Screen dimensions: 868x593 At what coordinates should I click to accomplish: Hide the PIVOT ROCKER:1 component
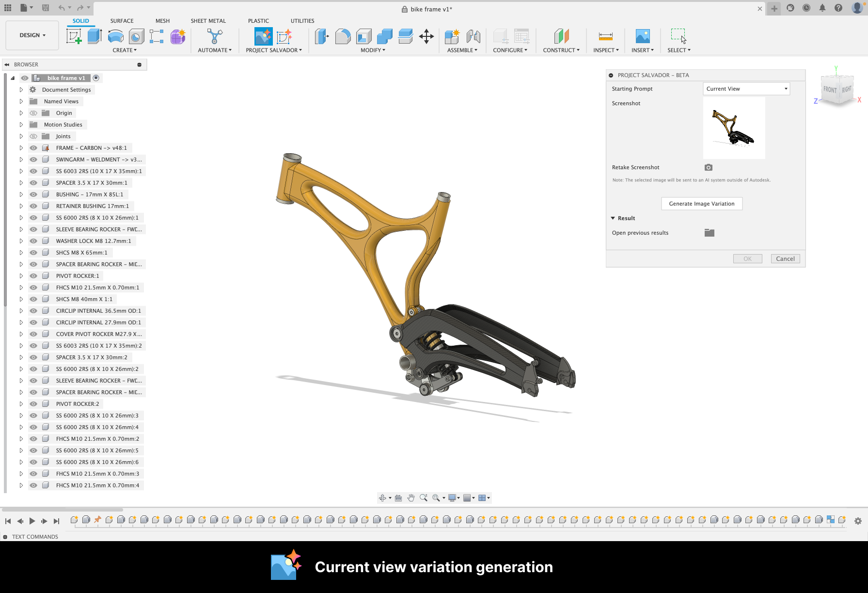33,276
